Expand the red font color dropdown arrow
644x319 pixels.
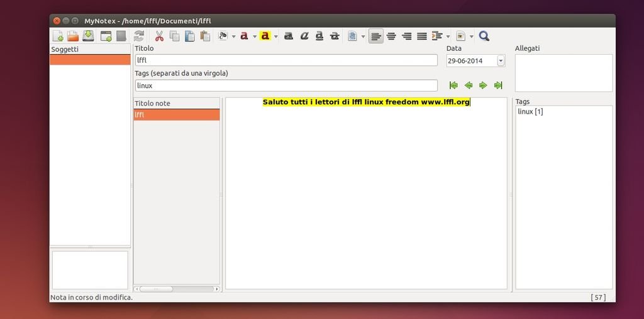255,36
